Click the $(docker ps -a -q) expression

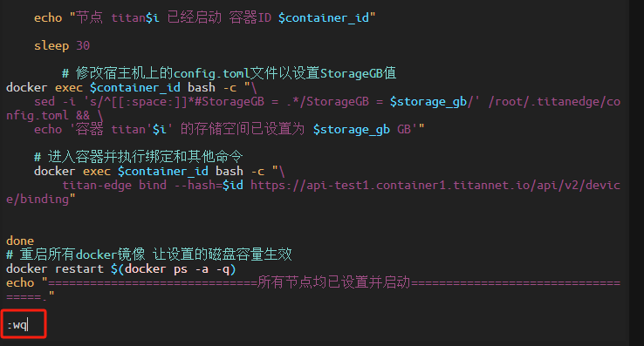click(x=174, y=268)
